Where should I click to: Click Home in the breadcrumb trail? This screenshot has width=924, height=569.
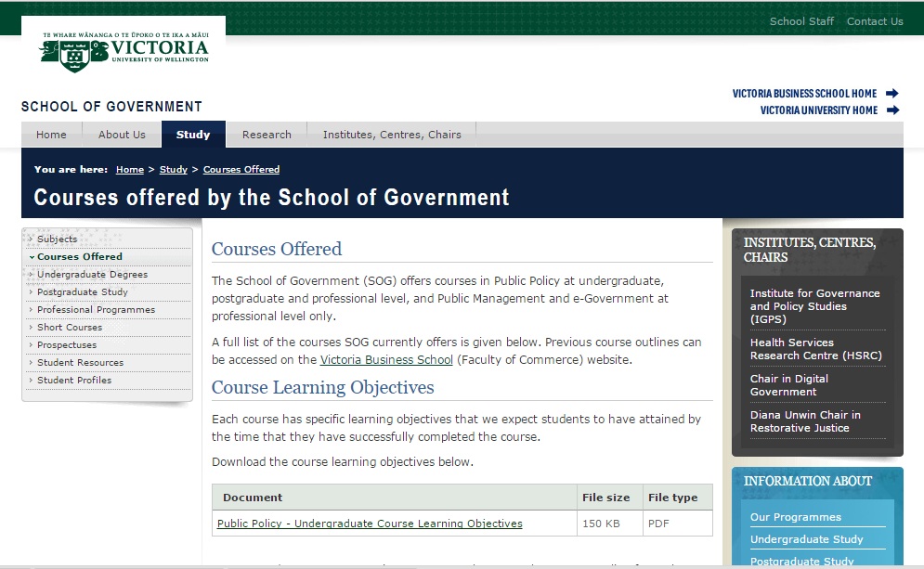(130, 170)
